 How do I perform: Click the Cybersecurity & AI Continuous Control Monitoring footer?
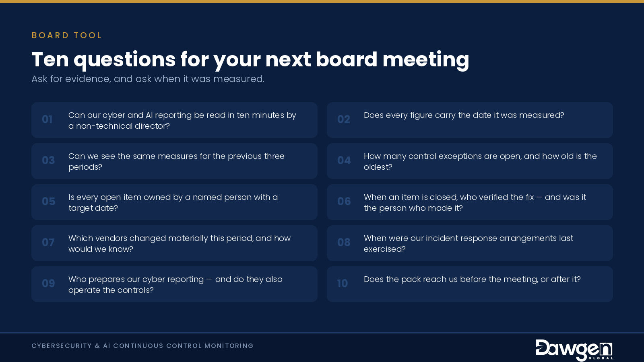pyautogui.click(x=142, y=346)
